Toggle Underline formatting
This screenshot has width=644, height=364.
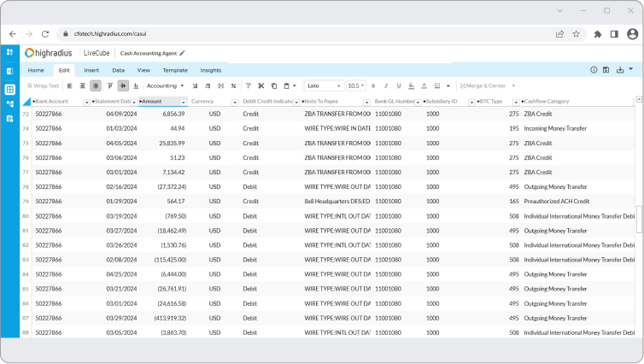coord(399,85)
